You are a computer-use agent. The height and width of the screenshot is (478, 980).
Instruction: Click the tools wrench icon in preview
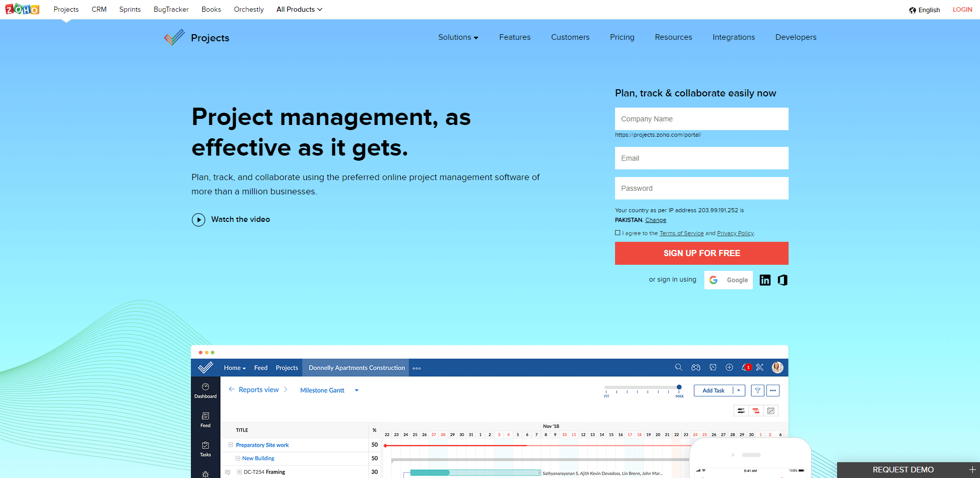point(760,367)
